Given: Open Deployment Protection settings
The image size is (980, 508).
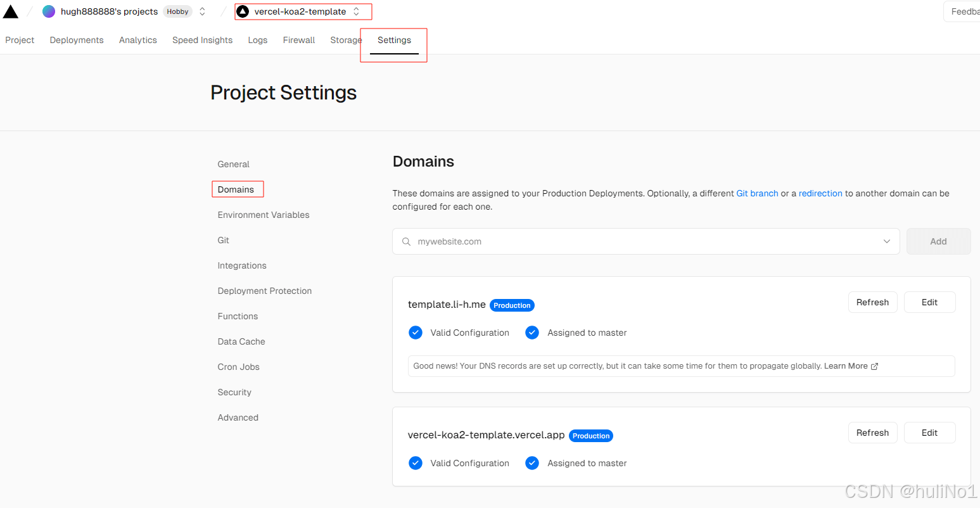Looking at the screenshot, I should pos(265,291).
